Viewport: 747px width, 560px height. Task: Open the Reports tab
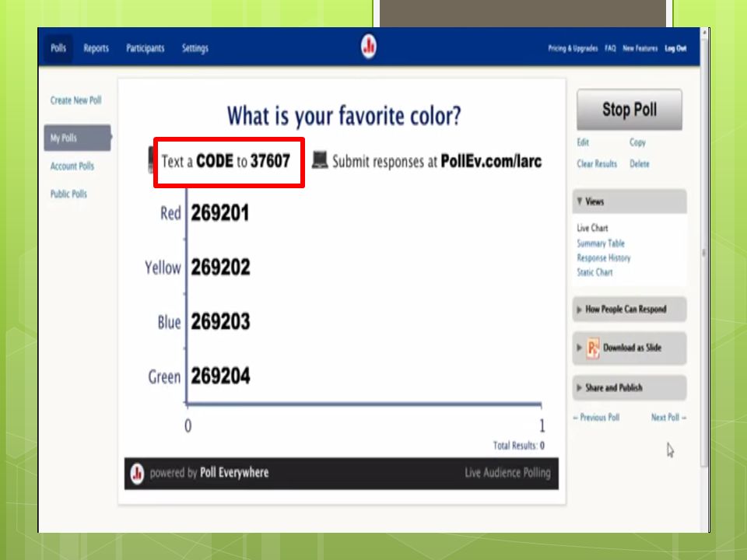coord(96,48)
